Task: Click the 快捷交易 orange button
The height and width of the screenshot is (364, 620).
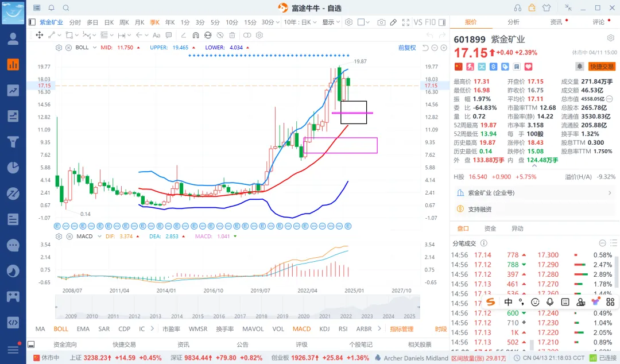Action: coord(602,67)
